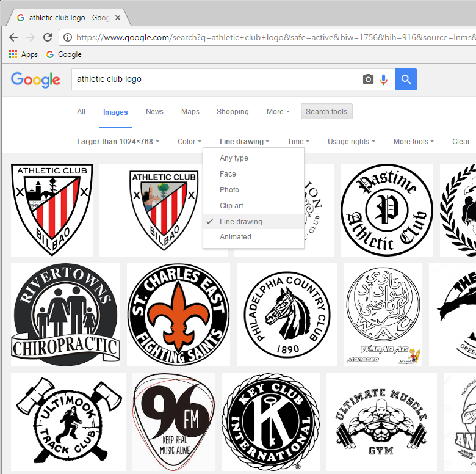Viewport: 476px width, 474px height.
Task: Open the Time filter dropdown
Action: pos(298,142)
